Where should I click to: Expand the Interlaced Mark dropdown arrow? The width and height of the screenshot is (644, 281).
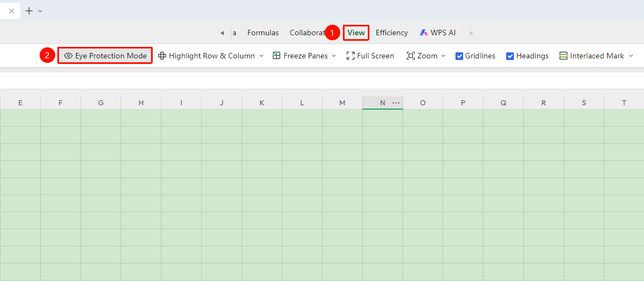click(631, 56)
